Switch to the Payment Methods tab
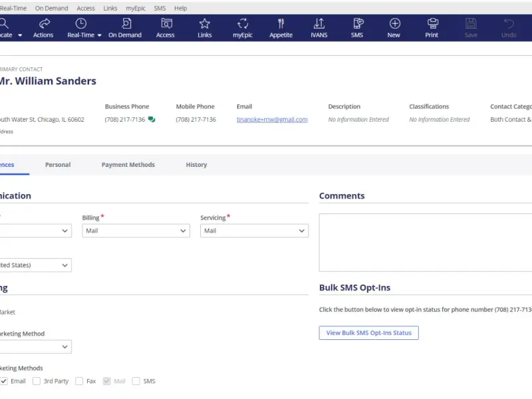 [128, 164]
